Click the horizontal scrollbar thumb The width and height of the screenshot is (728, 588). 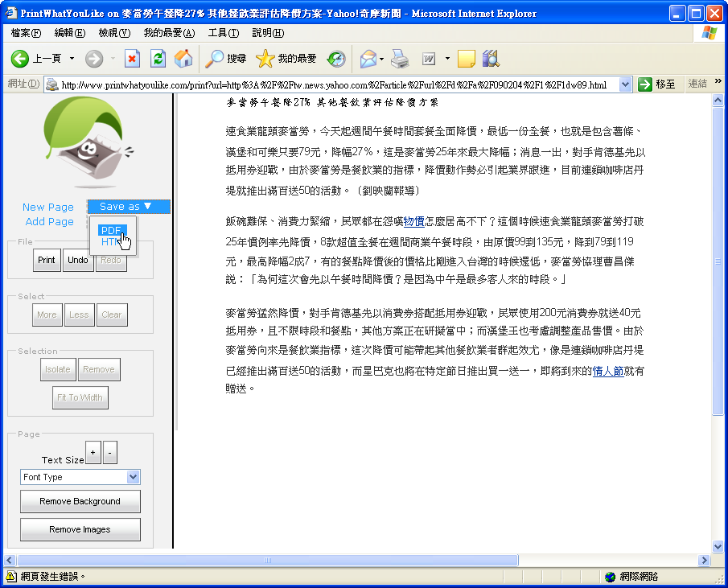tap(267, 560)
